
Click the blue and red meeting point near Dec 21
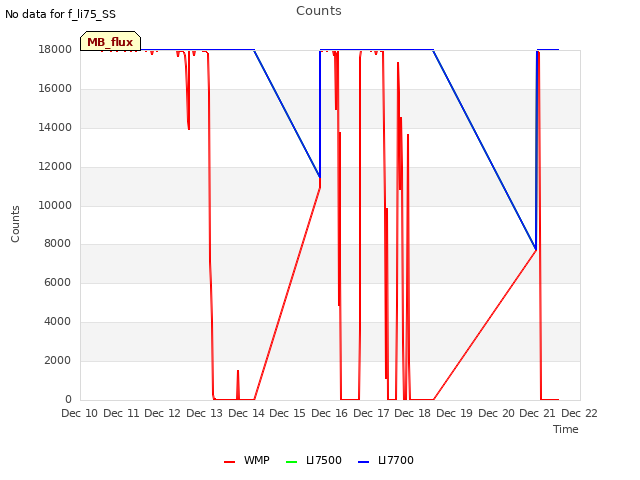[x=536, y=250]
